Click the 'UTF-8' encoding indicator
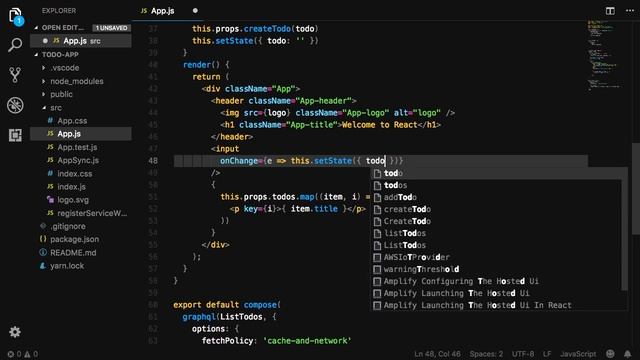Image resolution: width=640 pixels, height=360 pixels. coord(523,354)
